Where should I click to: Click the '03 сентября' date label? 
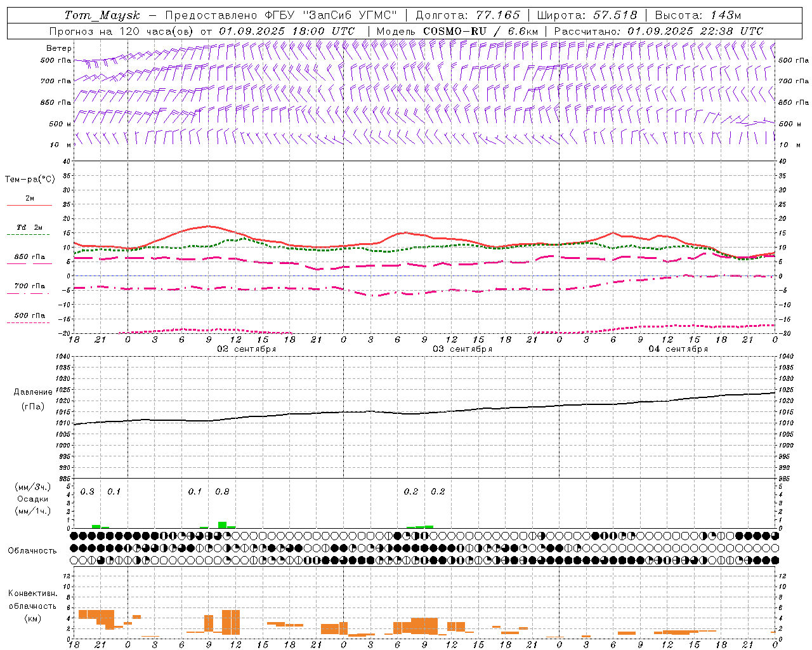(462, 349)
